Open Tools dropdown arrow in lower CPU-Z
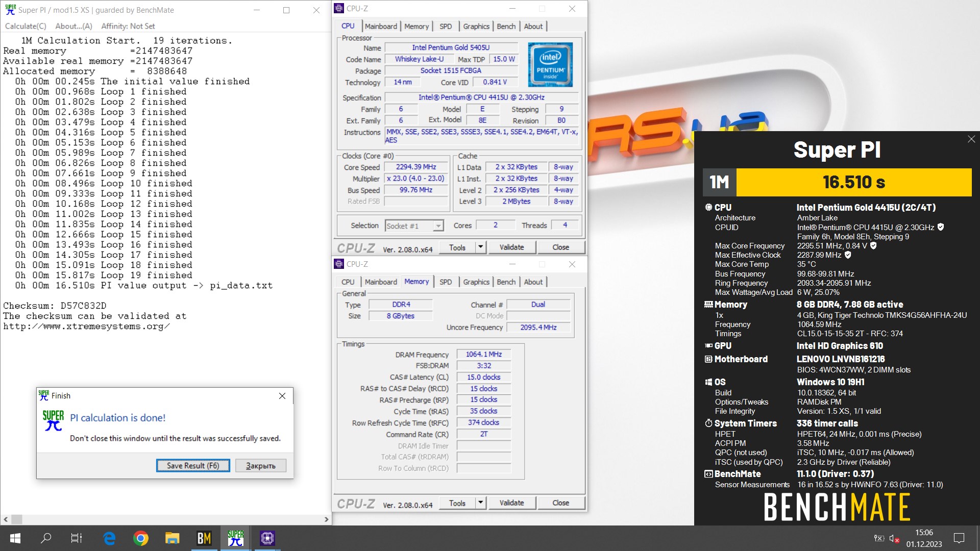This screenshot has height=551, width=980. click(x=480, y=503)
